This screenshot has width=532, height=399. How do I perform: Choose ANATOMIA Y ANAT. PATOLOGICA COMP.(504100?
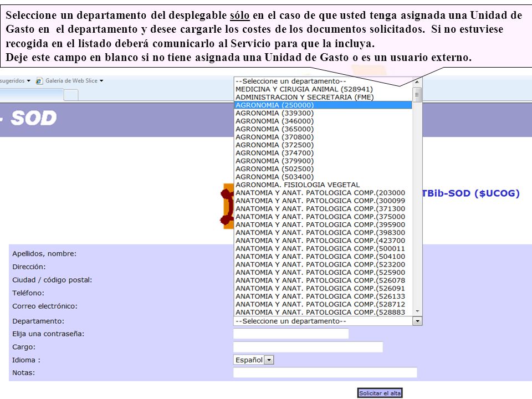(323, 257)
